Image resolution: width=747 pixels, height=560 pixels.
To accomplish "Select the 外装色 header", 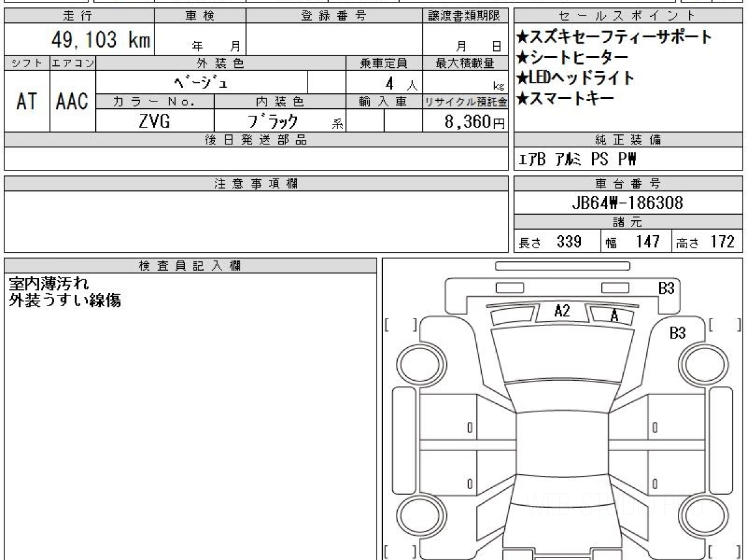I will pyautogui.click(x=221, y=63).
